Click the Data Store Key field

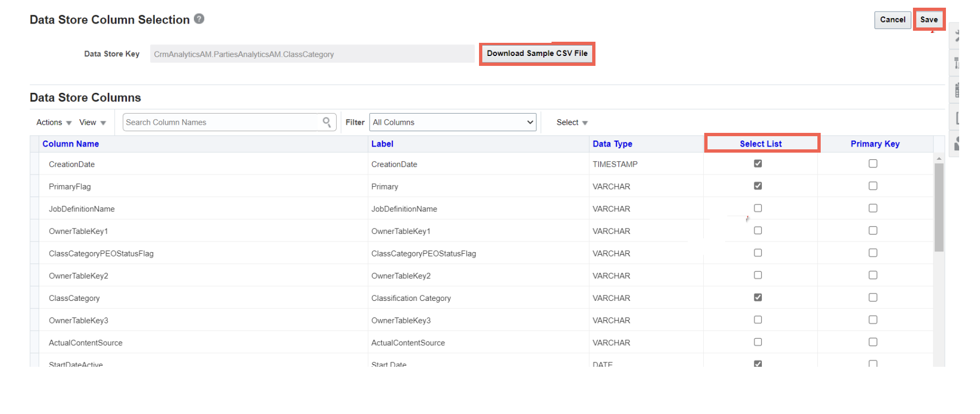click(x=312, y=54)
